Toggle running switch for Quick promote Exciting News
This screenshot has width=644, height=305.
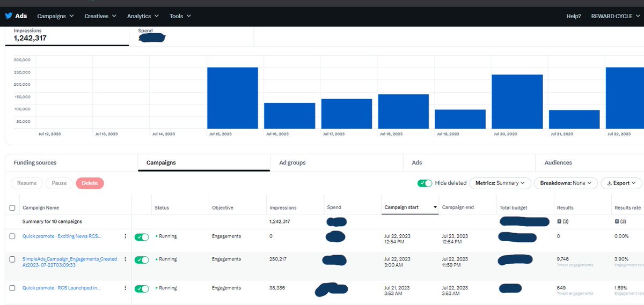click(x=142, y=236)
